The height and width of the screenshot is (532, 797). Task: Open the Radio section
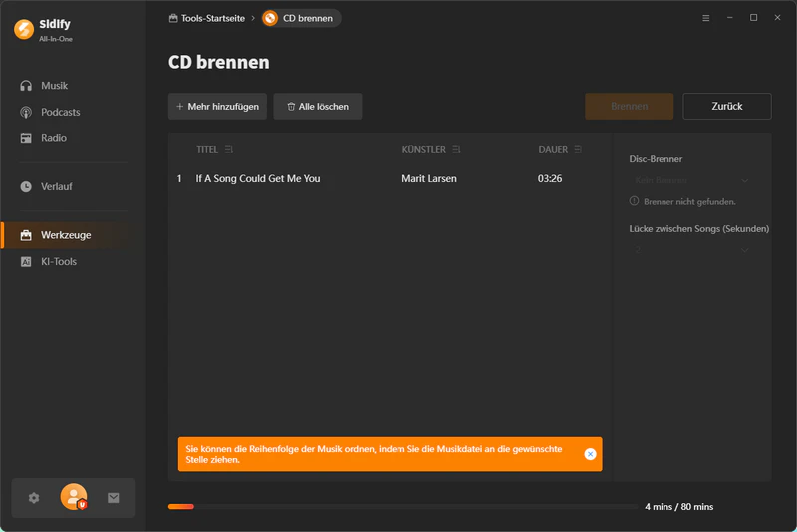click(43, 138)
